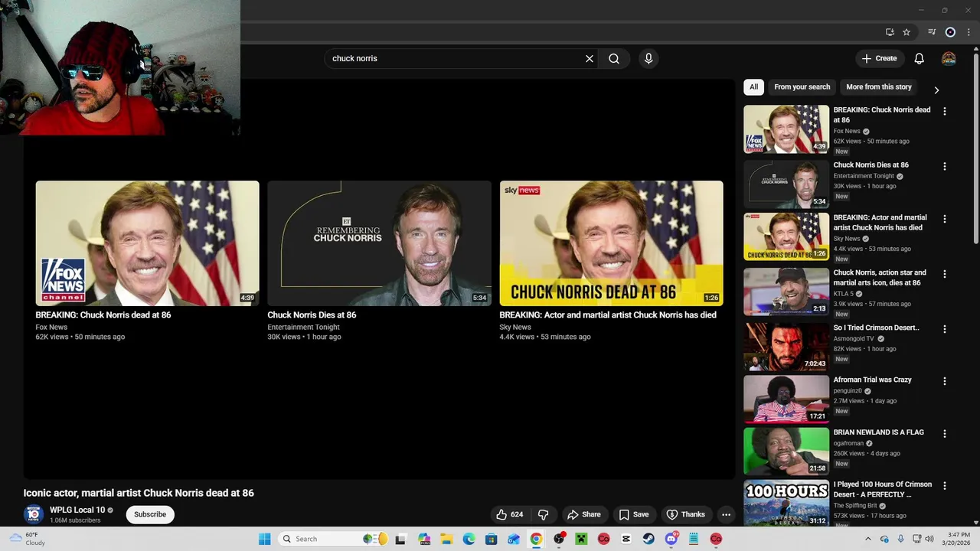Screen dimensions: 980x551
Task: Open Steam from the taskbar
Action: (x=648, y=539)
